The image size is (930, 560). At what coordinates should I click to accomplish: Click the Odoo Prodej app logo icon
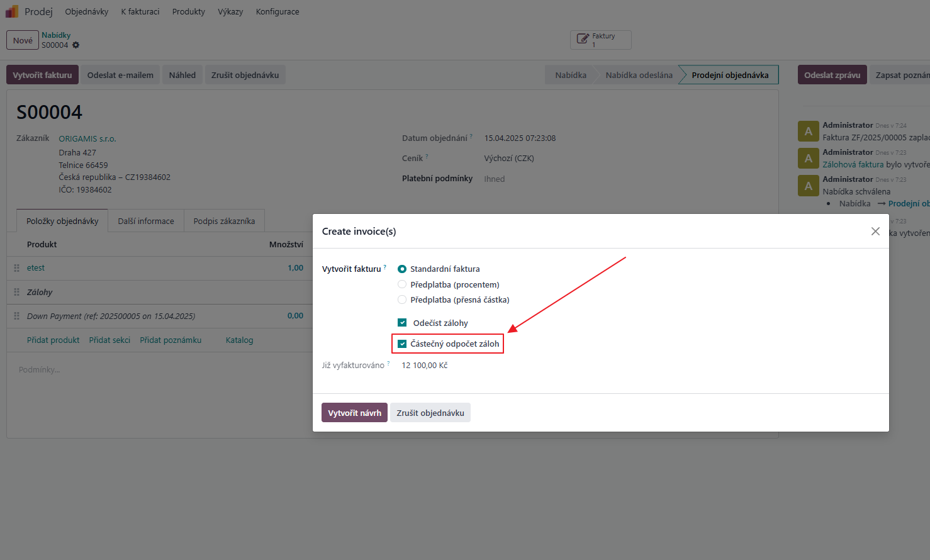coord(12,11)
